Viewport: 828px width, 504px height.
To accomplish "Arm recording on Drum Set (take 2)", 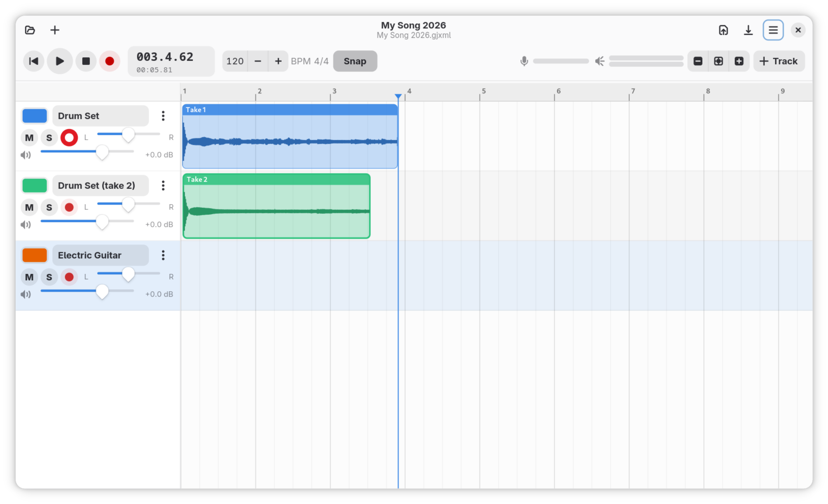I will click(69, 208).
